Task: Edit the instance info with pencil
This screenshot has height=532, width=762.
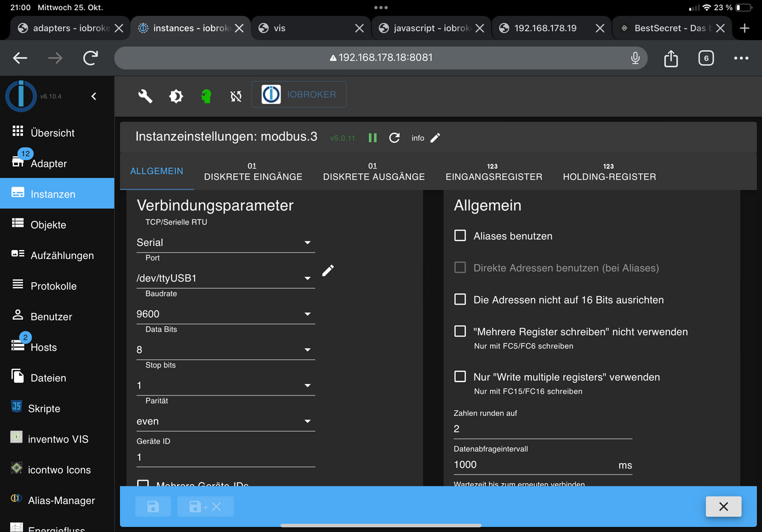Action: (435, 138)
